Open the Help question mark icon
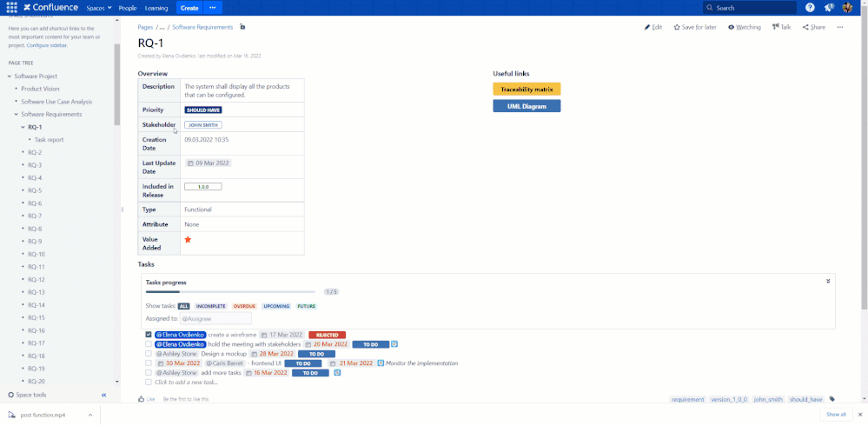This screenshot has width=868, height=426. click(810, 8)
